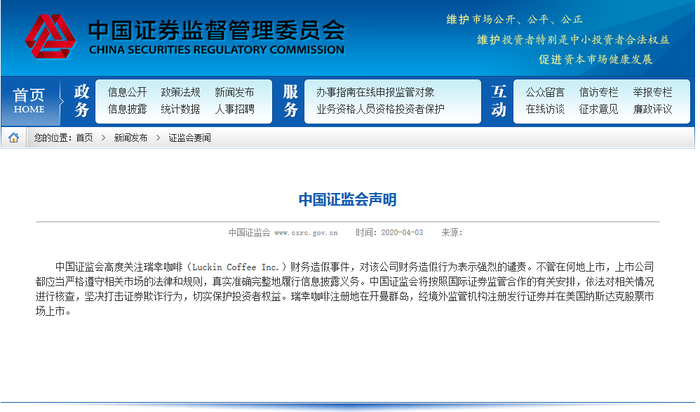Open 公众留言 in the 互动 section
Image resolution: width=700 pixels, height=412 pixels.
point(545,92)
